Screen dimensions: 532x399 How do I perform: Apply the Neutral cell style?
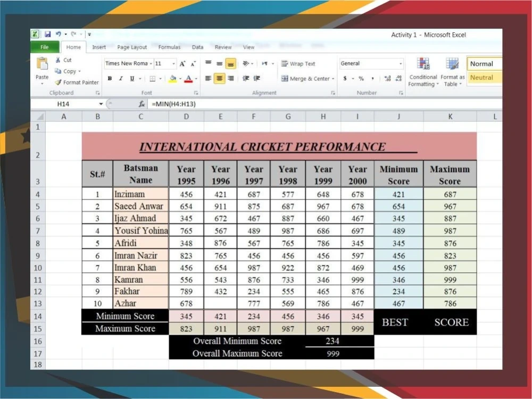point(482,77)
